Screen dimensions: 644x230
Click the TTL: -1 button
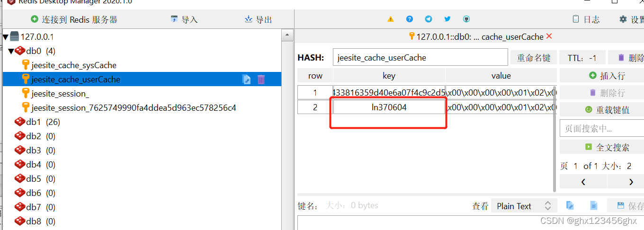582,58
